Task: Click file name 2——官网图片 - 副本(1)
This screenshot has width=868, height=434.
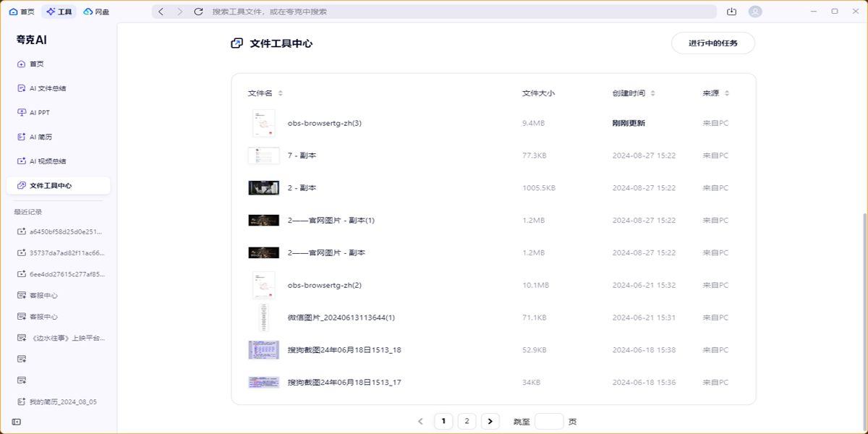Action: 331,220
